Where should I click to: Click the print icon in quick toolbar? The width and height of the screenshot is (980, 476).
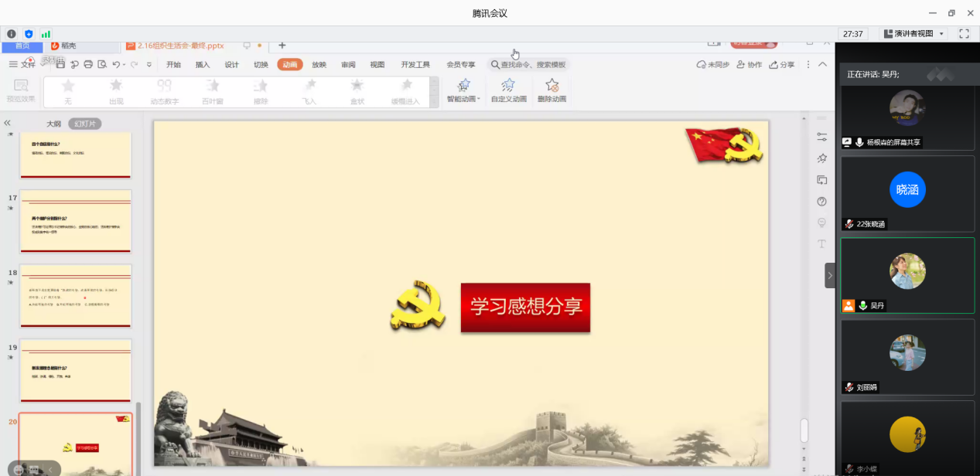88,65
